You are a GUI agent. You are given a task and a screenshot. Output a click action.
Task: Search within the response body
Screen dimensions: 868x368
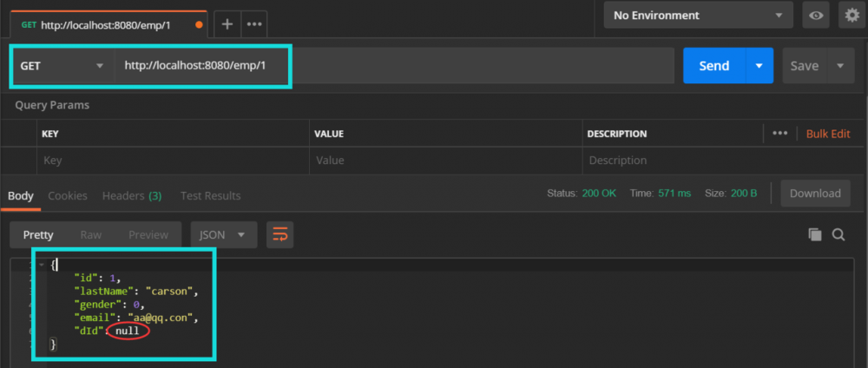(838, 234)
